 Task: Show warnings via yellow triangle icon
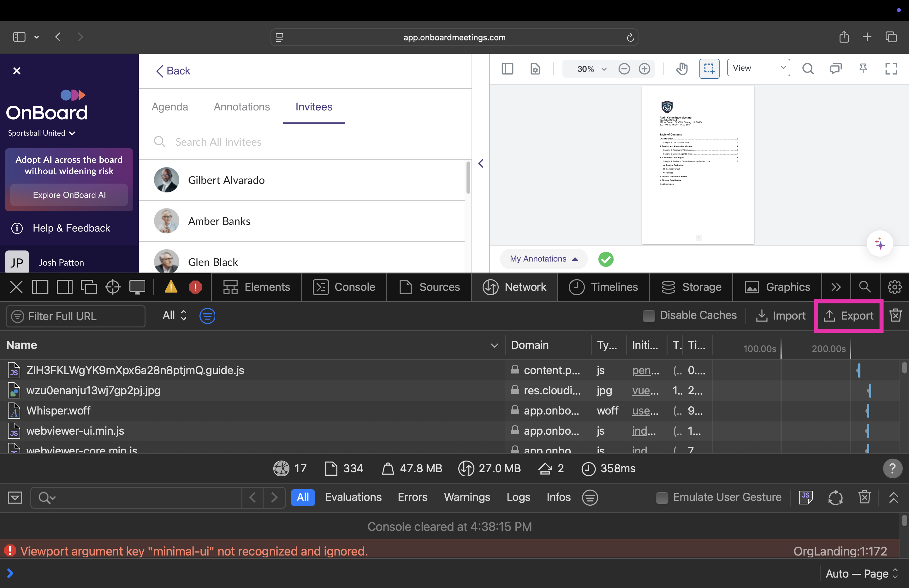tap(171, 287)
